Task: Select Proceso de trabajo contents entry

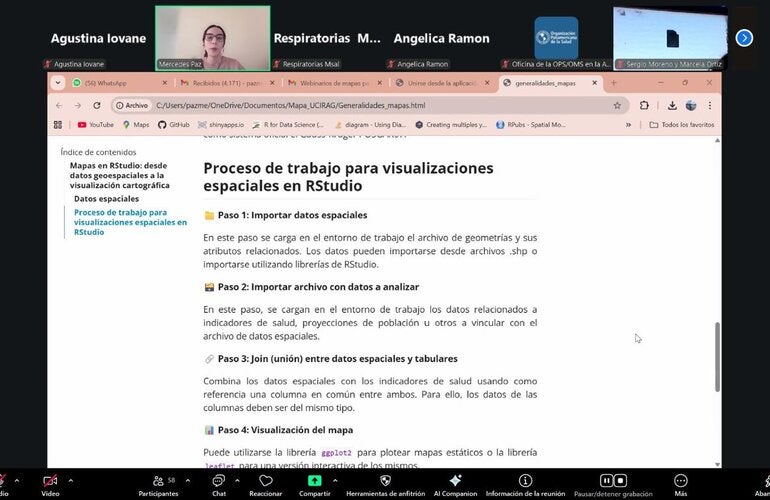Action: pos(130,222)
